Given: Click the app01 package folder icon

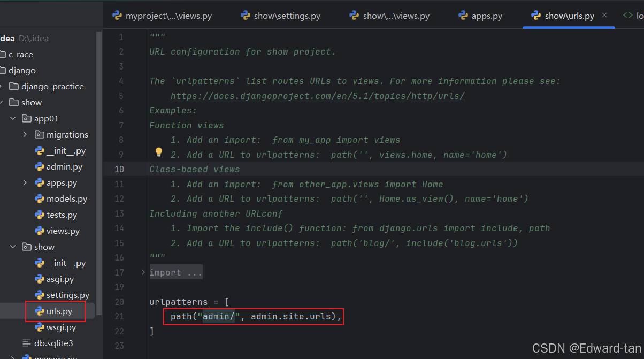Looking at the screenshot, I should (26, 119).
